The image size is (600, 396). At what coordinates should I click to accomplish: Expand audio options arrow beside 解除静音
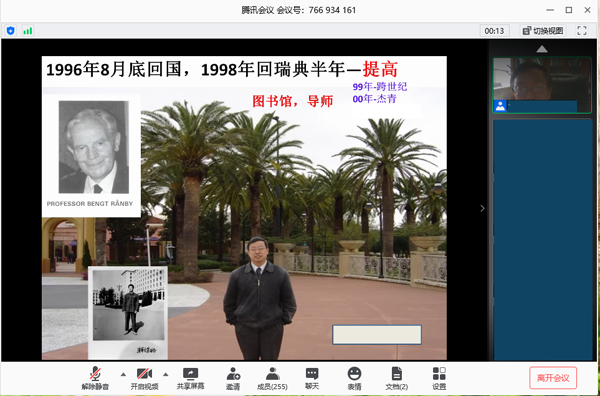tap(123, 374)
